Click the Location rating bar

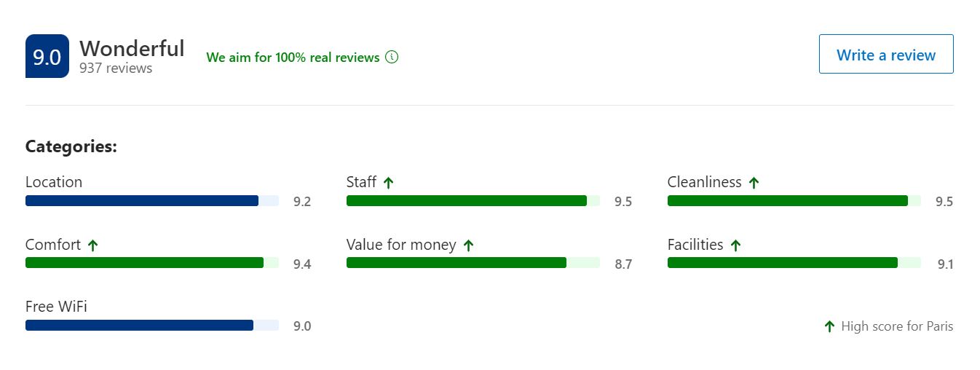pos(152,201)
